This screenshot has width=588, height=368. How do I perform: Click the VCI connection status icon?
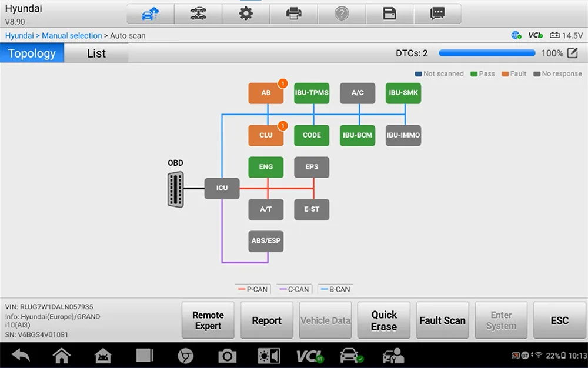coord(536,35)
